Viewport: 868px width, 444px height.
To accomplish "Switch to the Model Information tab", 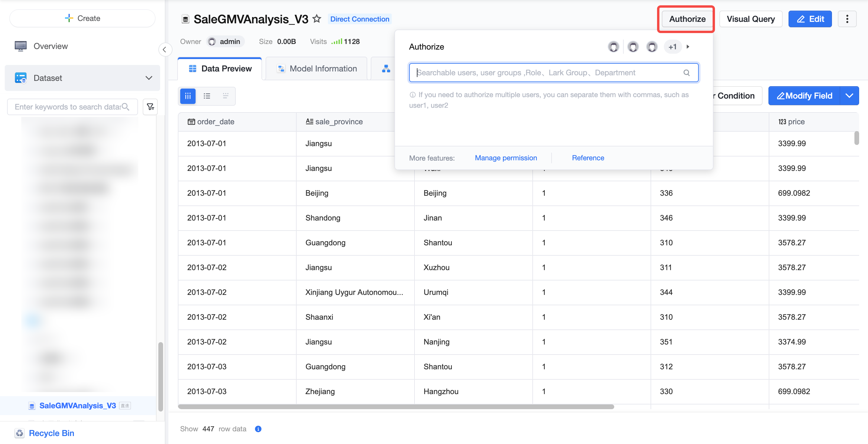I will (316, 69).
